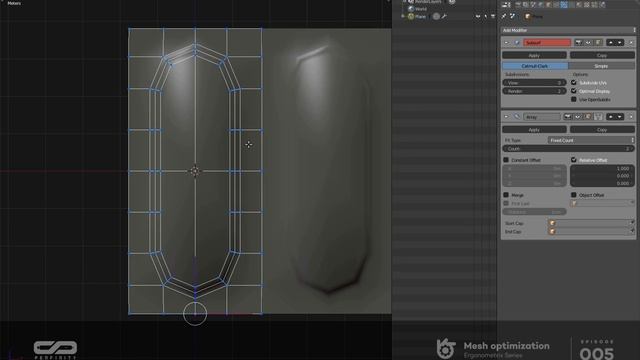Select the Catmull-Clark subdivision type

pyautogui.click(x=535, y=66)
